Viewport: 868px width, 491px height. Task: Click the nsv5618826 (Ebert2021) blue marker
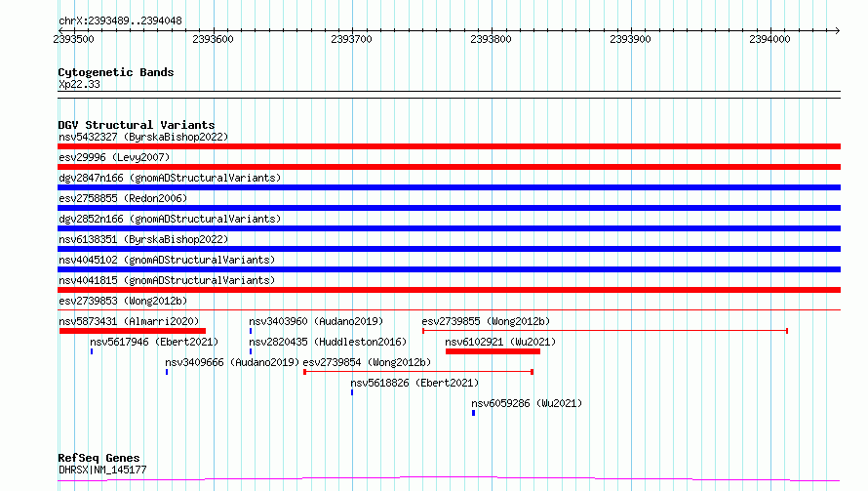click(x=351, y=392)
